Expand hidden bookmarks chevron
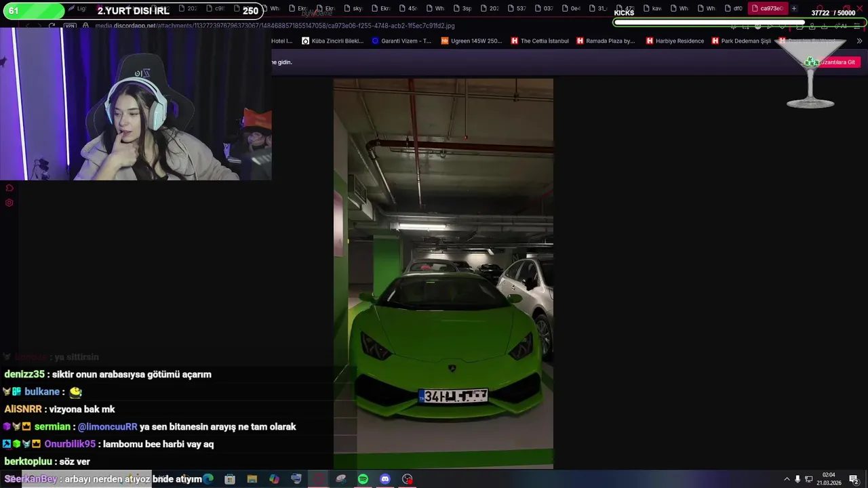Image resolution: width=868 pixels, height=488 pixels. [859, 41]
